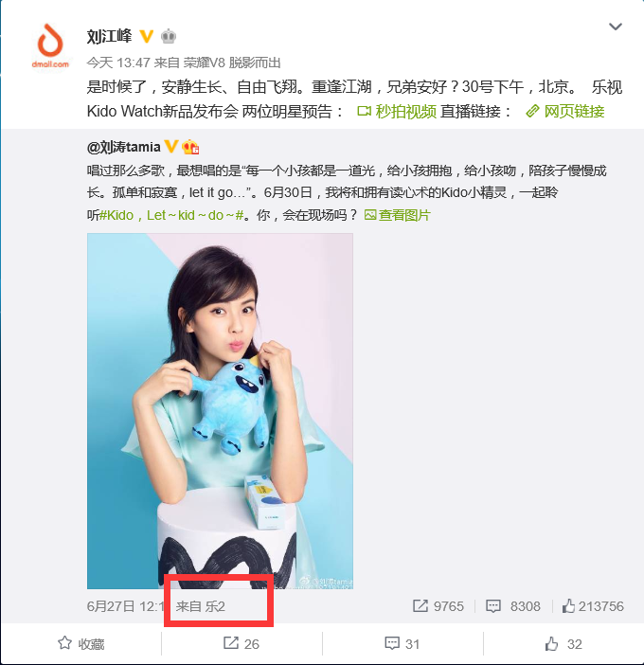Click the orange V verification badge beside 刘江峰
Image resolution: width=644 pixels, height=665 pixels.
pos(146,37)
